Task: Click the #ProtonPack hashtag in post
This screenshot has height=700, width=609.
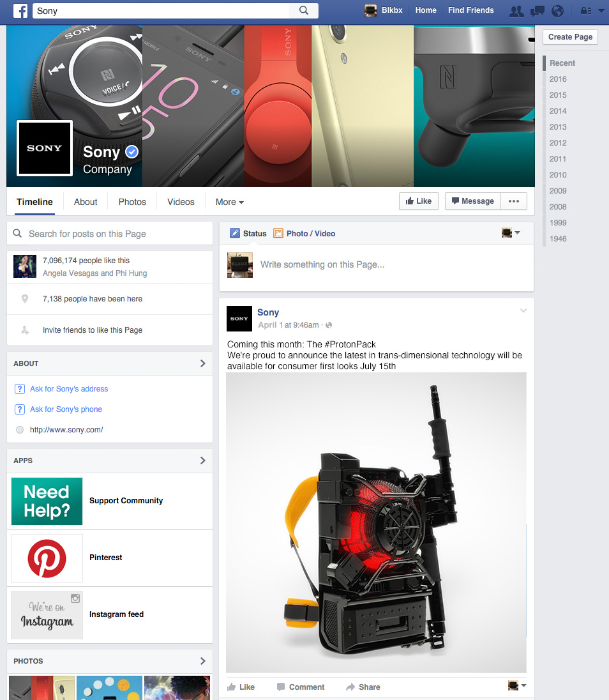Action: tap(350, 344)
